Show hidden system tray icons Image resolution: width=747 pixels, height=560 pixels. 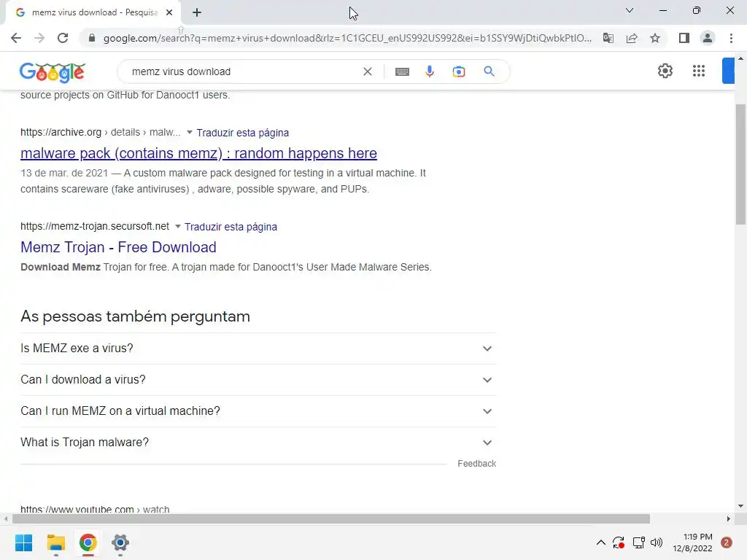(601, 542)
